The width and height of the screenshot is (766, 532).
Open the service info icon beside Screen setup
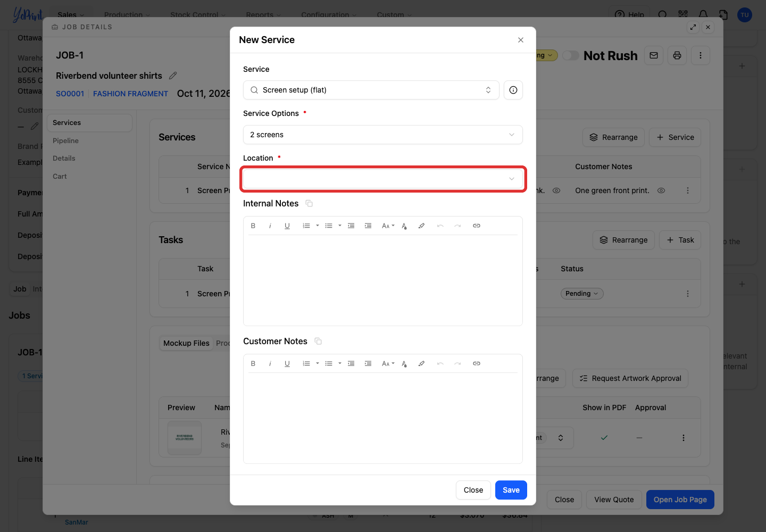click(513, 90)
